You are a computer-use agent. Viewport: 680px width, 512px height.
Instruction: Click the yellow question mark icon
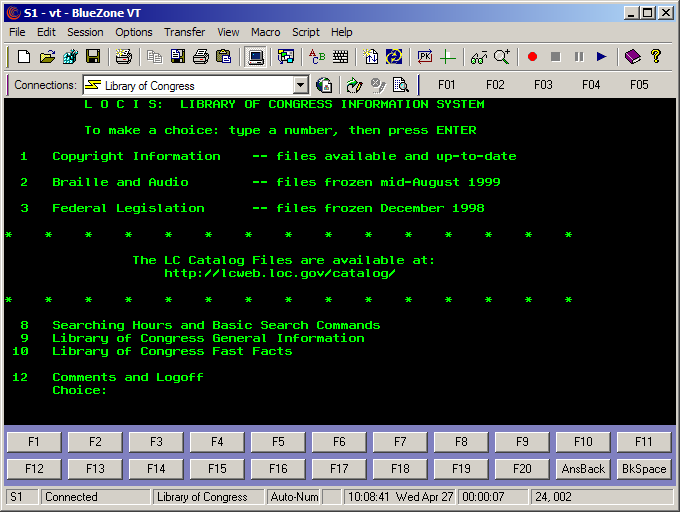tap(656, 57)
